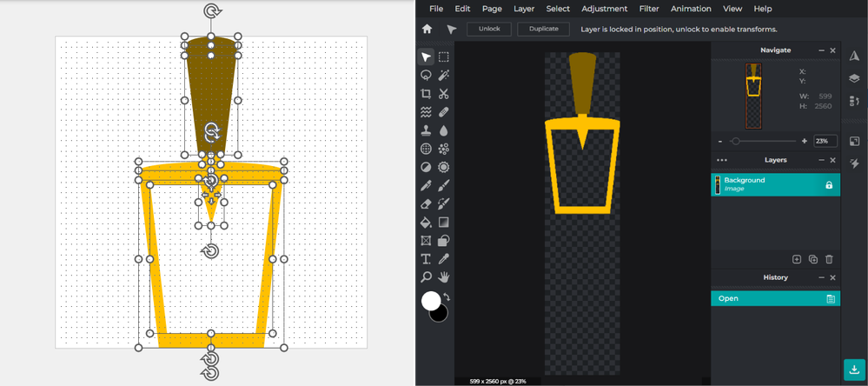Viewport: 868px width, 386px height.
Task: Pick the Lasso select tool
Action: point(426,76)
